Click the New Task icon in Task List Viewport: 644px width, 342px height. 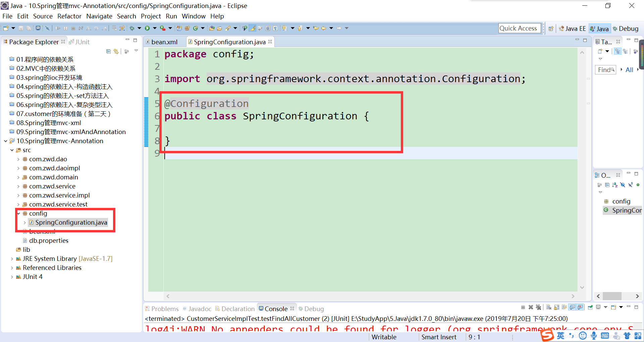click(x=600, y=51)
